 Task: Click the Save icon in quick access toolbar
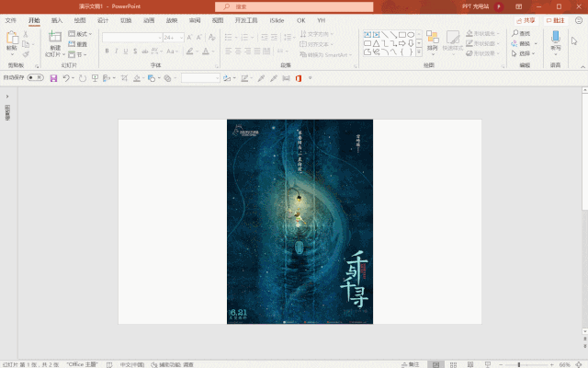(x=53, y=78)
